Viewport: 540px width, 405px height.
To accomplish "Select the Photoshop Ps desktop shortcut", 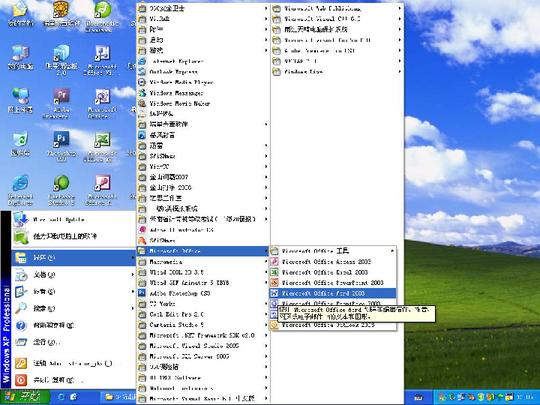I will [x=61, y=146].
